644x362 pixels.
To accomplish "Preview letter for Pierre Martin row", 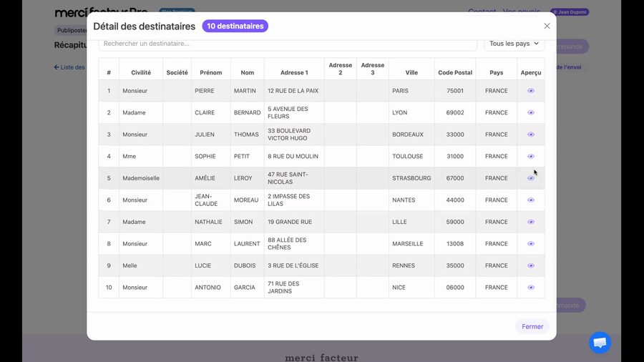I will point(531,91).
